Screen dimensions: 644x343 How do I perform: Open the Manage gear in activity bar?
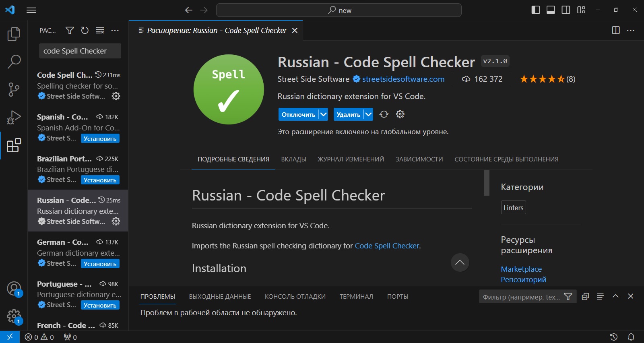pyautogui.click(x=14, y=316)
